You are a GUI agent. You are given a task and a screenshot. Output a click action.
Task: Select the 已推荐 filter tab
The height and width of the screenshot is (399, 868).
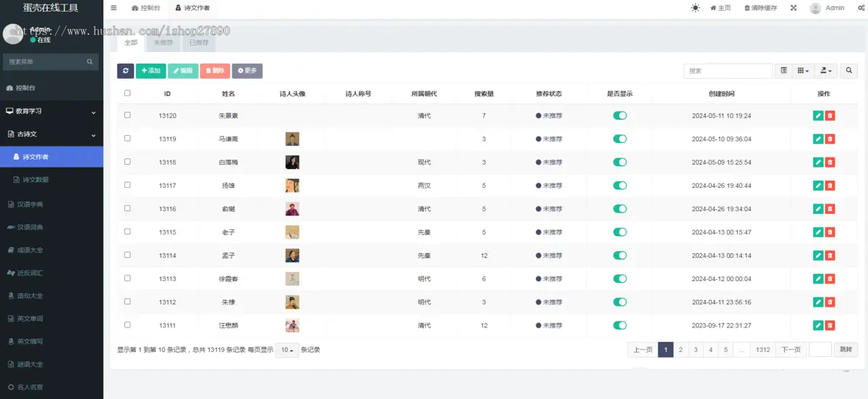coord(199,43)
